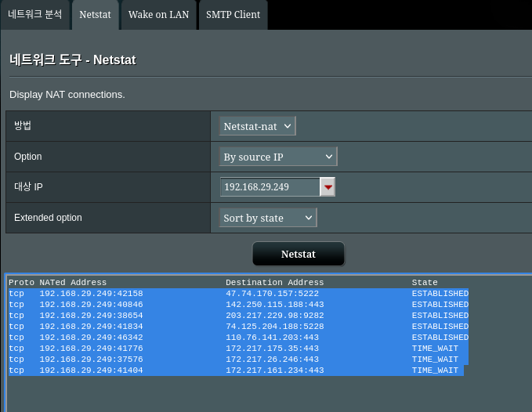
Task: Click the 172.217.161.234:443 destination entry
Action: (275, 370)
